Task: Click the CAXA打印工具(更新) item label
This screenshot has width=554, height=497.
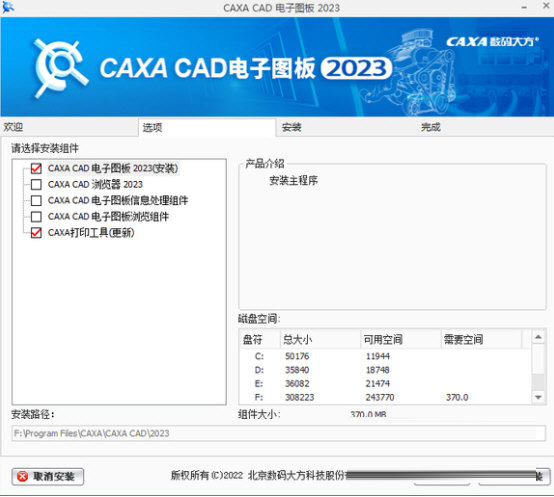Action: click(91, 233)
